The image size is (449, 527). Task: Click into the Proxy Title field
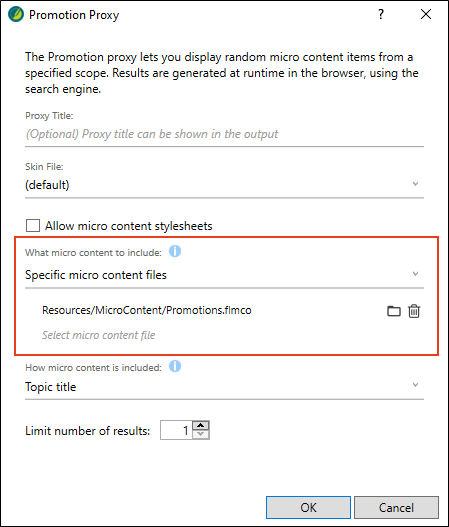pyautogui.click(x=224, y=134)
